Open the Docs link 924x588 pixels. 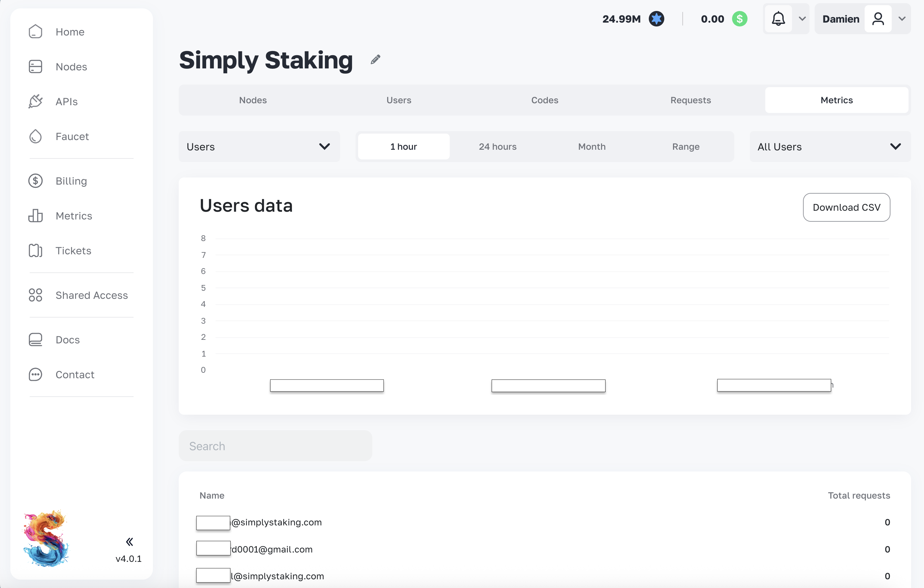pos(67,340)
